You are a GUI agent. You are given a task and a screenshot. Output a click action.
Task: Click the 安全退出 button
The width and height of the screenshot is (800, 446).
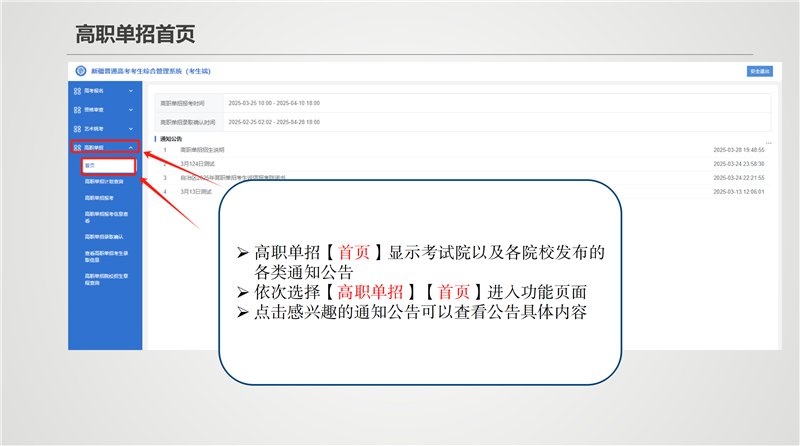coord(760,71)
